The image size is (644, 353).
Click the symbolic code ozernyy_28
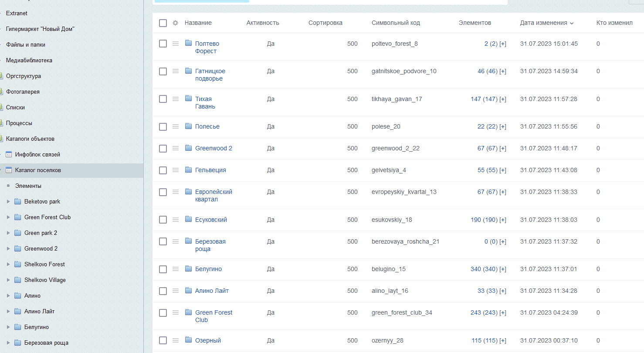[x=387, y=340]
